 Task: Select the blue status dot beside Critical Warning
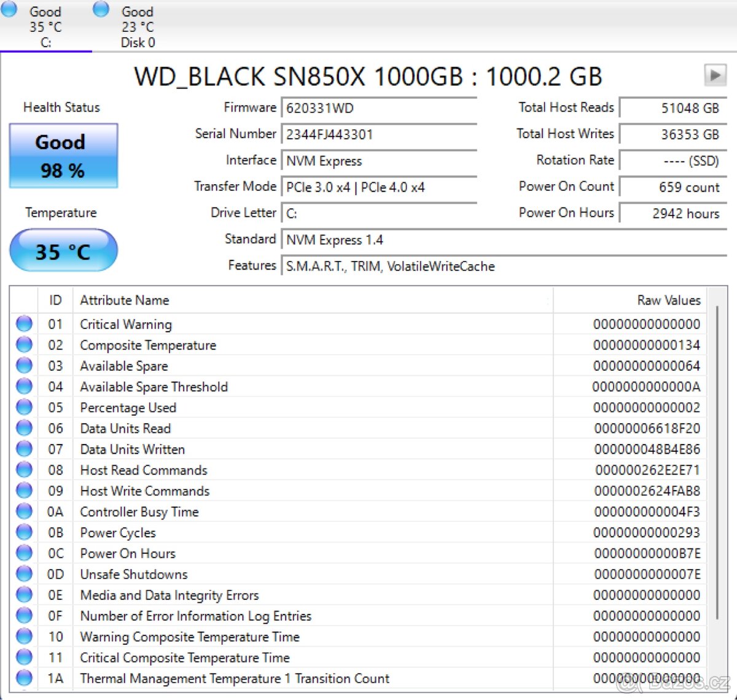point(23,324)
